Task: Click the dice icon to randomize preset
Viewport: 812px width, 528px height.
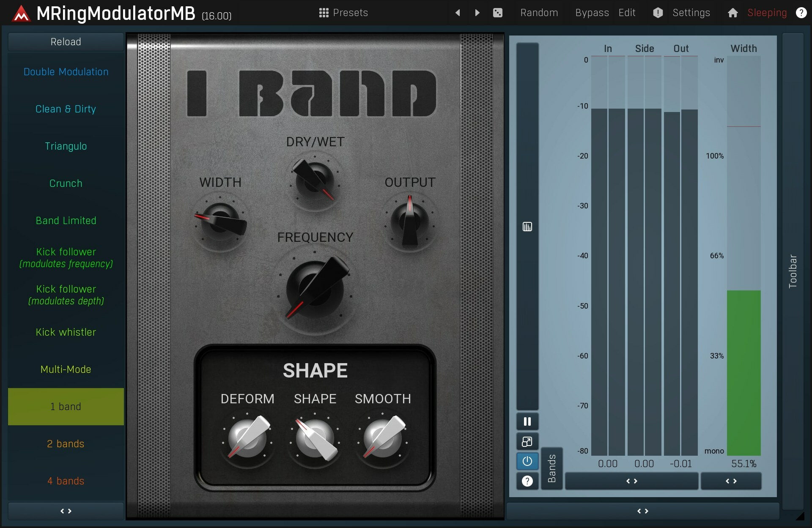Action: coord(498,13)
